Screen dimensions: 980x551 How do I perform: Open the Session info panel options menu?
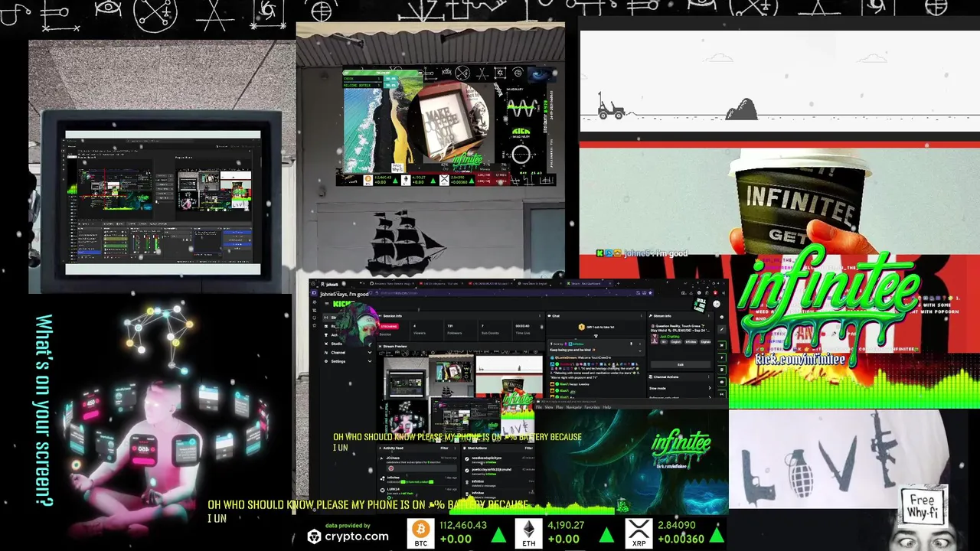[x=540, y=316]
